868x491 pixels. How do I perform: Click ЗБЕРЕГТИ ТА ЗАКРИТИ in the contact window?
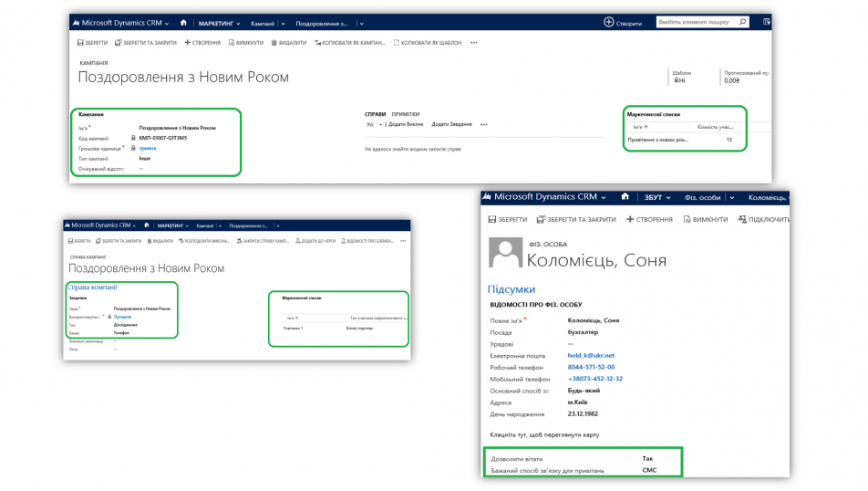tap(576, 219)
